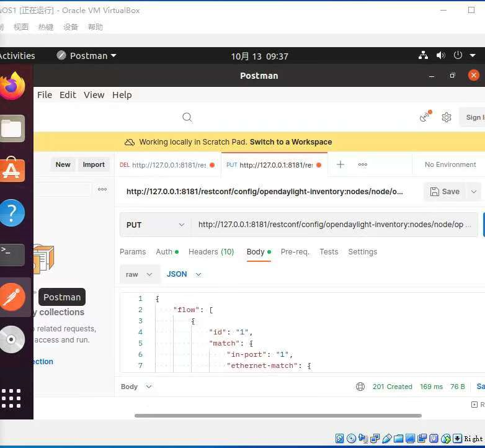Switch to the Auth tab
Screen dimensions: 485x448
click(x=167, y=252)
